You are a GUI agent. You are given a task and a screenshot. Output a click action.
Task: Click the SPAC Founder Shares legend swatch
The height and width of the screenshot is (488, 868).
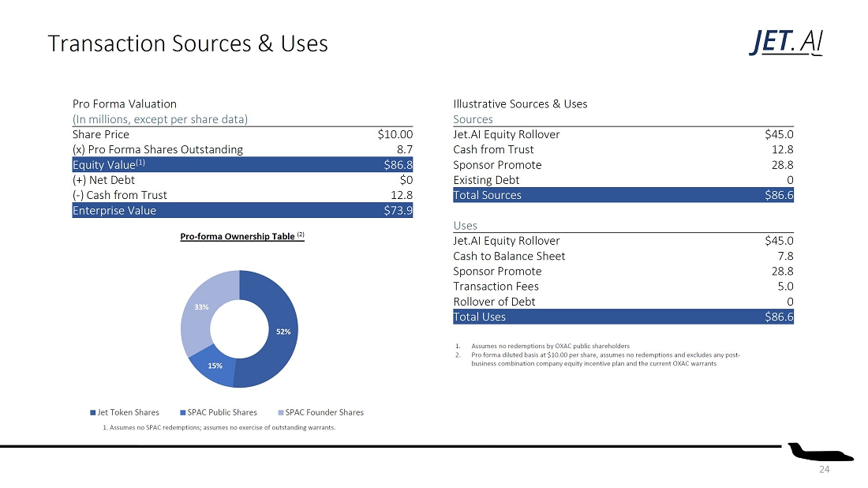coord(281,412)
